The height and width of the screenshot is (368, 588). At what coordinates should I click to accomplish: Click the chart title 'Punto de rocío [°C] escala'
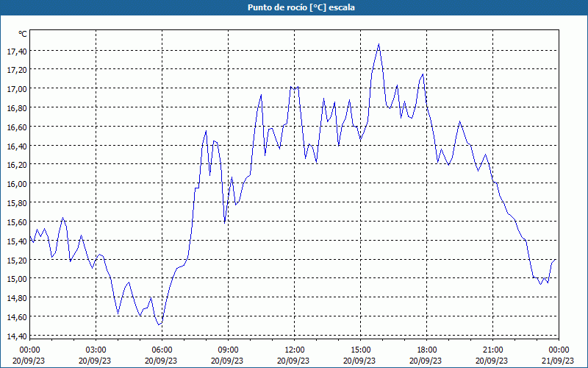tap(301, 7)
